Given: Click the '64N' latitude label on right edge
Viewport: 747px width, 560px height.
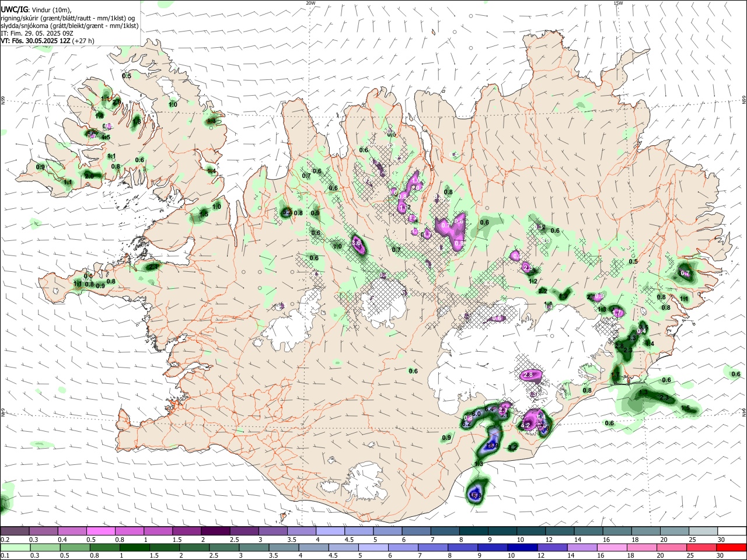Looking at the screenshot, I should coord(744,412).
